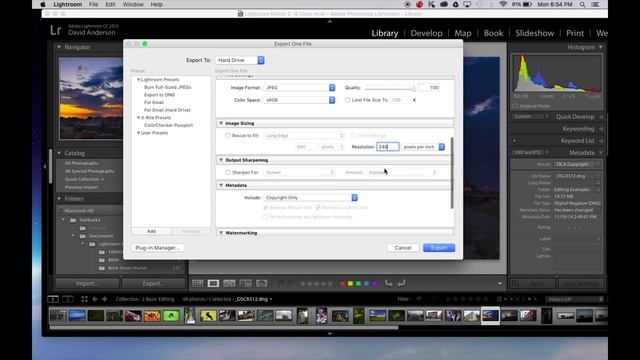Switch to Slideshow module
This screenshot has height=360, width=640.
(534, 33)
